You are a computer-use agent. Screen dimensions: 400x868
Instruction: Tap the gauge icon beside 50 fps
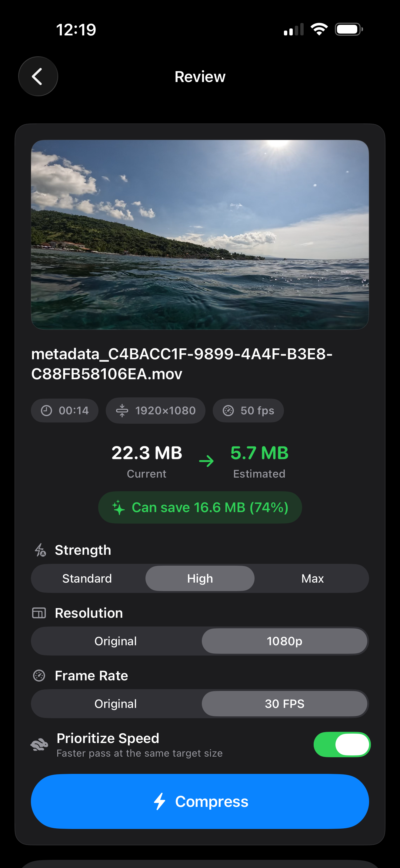coord(228,410)
